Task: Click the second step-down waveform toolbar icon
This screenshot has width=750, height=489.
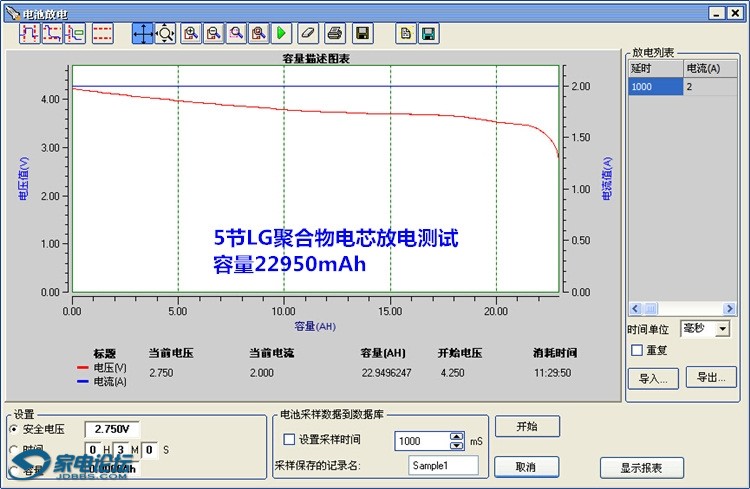Action: point(53,33)
